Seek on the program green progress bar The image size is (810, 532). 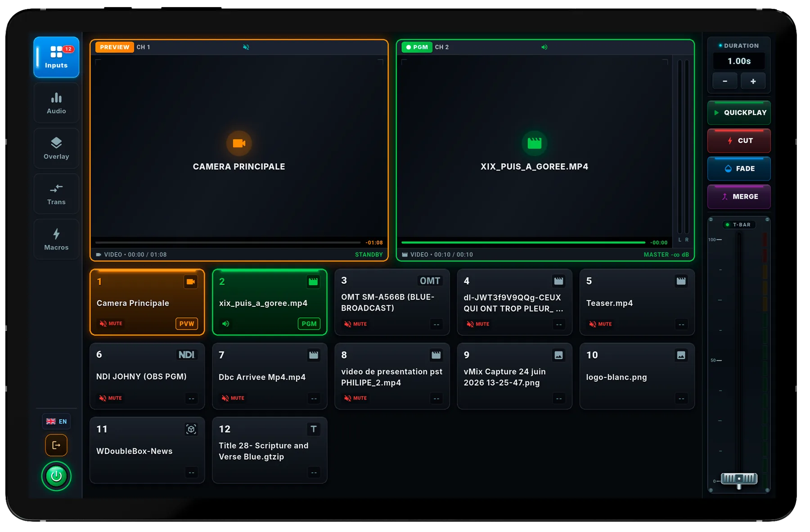[x=523, y=242]
